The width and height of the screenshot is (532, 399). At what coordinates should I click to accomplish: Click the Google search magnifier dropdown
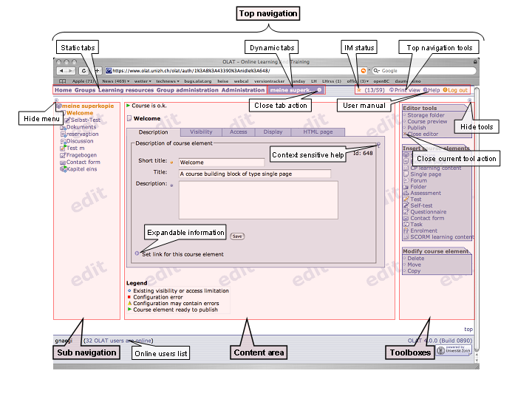[376, 71]
